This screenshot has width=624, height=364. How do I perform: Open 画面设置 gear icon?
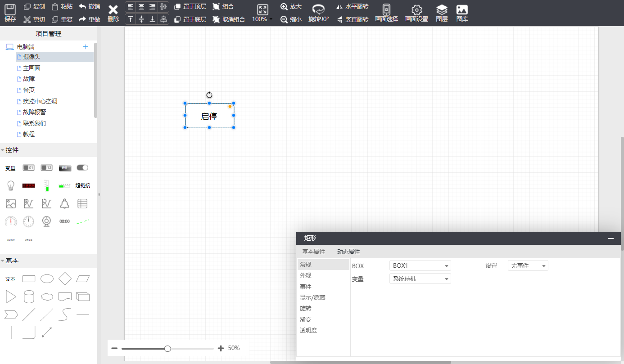coord(416,9)
